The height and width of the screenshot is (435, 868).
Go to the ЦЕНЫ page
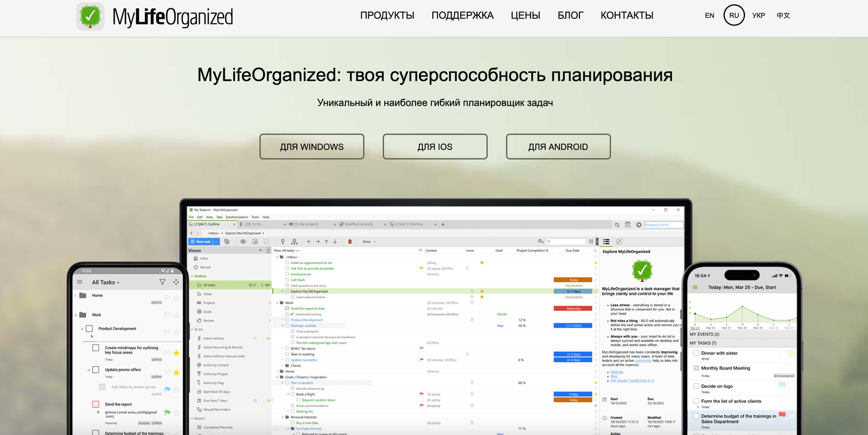tap(526, 16)
